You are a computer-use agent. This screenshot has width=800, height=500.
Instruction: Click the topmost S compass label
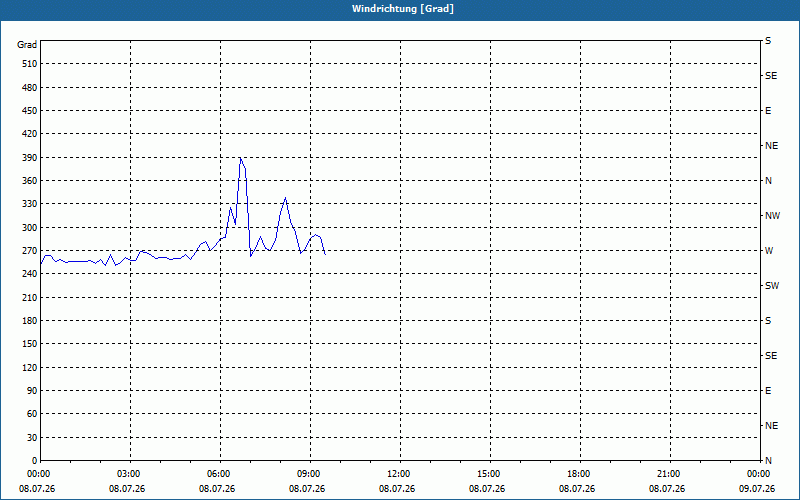[x=768, y=41]
